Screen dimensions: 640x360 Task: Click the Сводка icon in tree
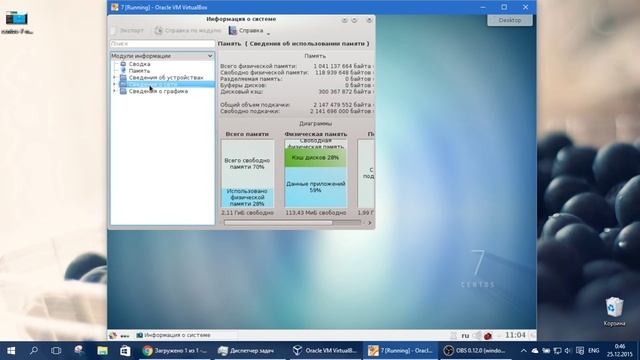point(123,64)
